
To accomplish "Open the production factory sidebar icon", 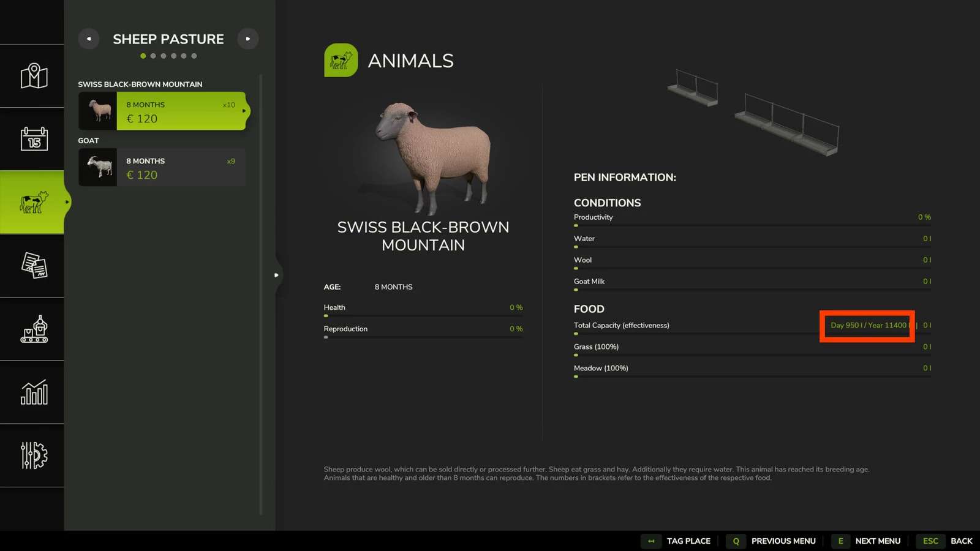I will [x=34, y=329].
